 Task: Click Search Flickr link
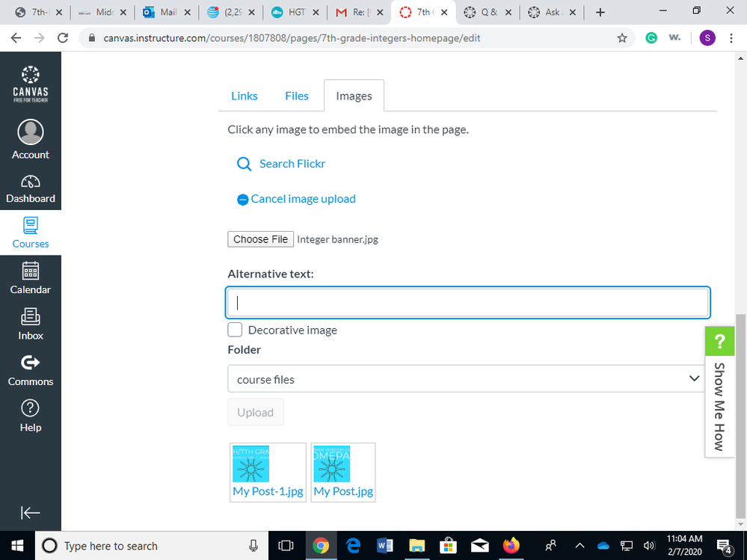(292, 164)
